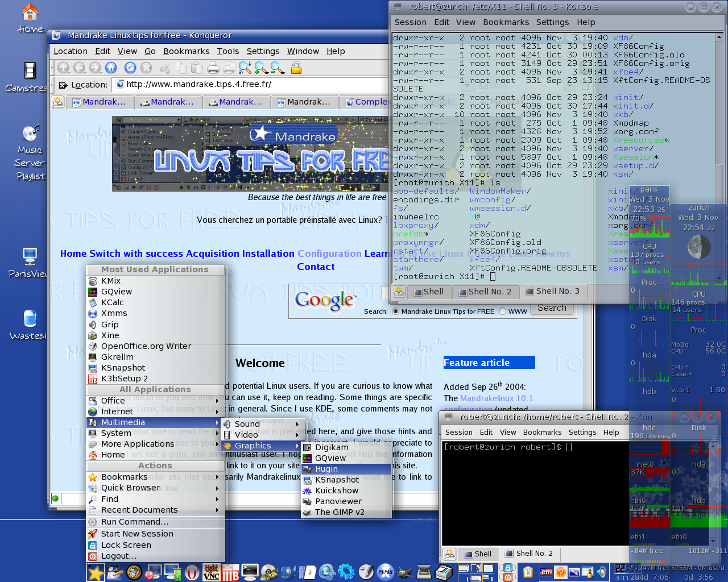Image resolution: width=728 pixels, height=582 pixels.
Task: Select 'Mandrake Linux Tips for FREE' search radio
Action: click(x=395, y=311)
